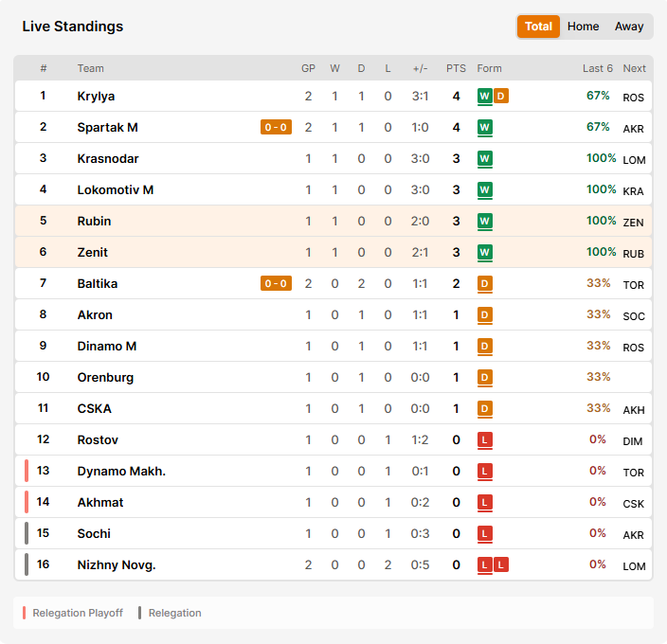Open Spartak M's live 0-0 score badge
This screenshot has height=644, width=667.
(x=276, y=127)
